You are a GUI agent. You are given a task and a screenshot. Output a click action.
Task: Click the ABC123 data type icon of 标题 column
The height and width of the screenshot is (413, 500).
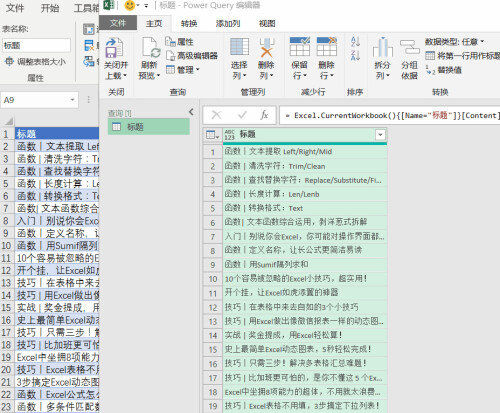pos(229,135)
